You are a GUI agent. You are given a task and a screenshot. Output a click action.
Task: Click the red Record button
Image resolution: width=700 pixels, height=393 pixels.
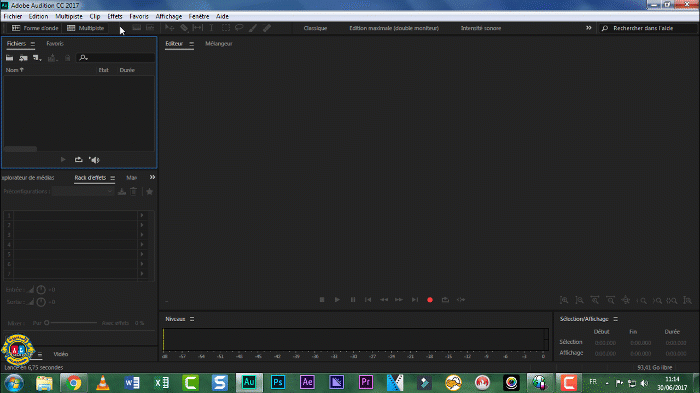point(430,300)
